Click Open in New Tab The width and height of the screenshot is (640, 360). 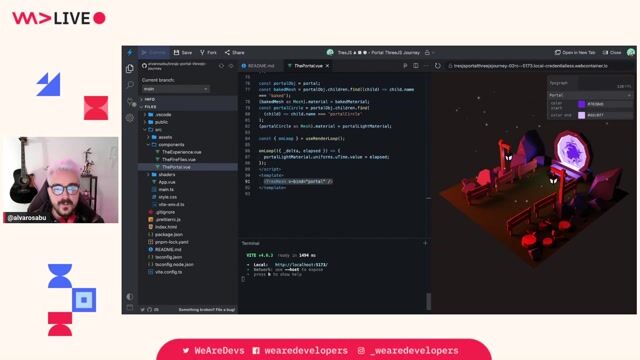tap(575, 53)
